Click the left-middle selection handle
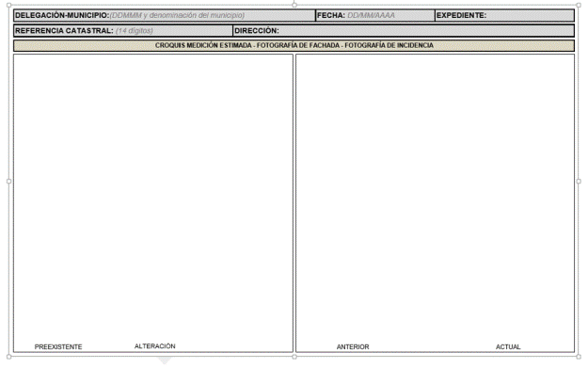Screen dimensions: 588x368 pyautogui.click(x=9, y=182)
